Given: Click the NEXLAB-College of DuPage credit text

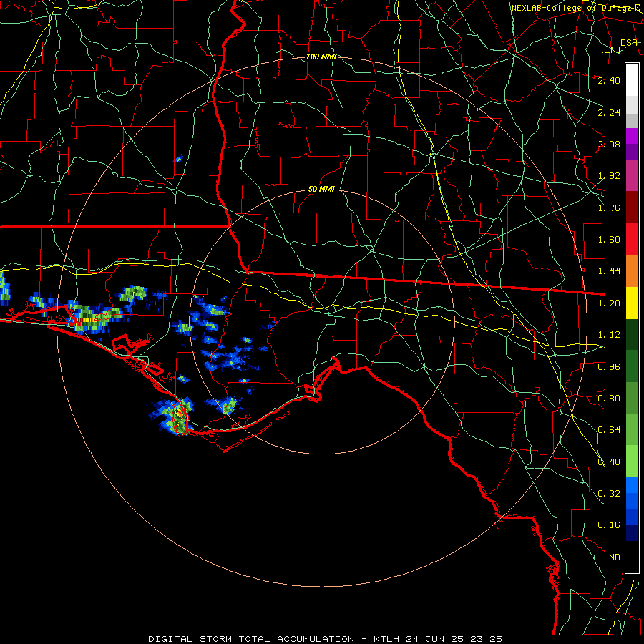Looking at the screenshot, I should click(x=577, y=8).
